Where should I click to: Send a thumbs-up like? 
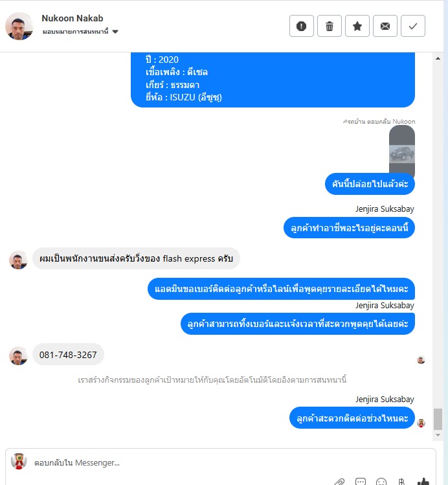click(423, 482)
